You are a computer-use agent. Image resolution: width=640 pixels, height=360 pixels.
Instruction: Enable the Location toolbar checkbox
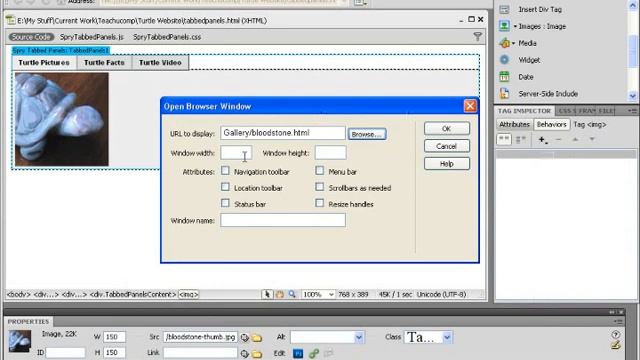coord(225,187)
